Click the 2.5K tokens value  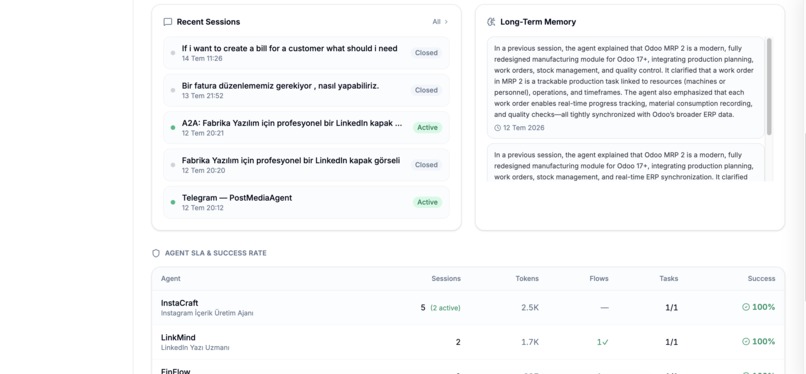(530, 308)
